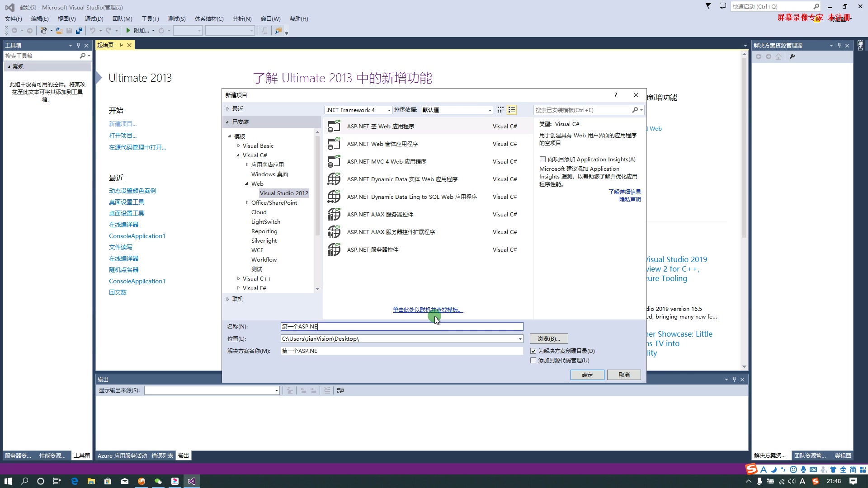Open WeChat from the taskbar
868x488 pixels.
pos(158,481)
